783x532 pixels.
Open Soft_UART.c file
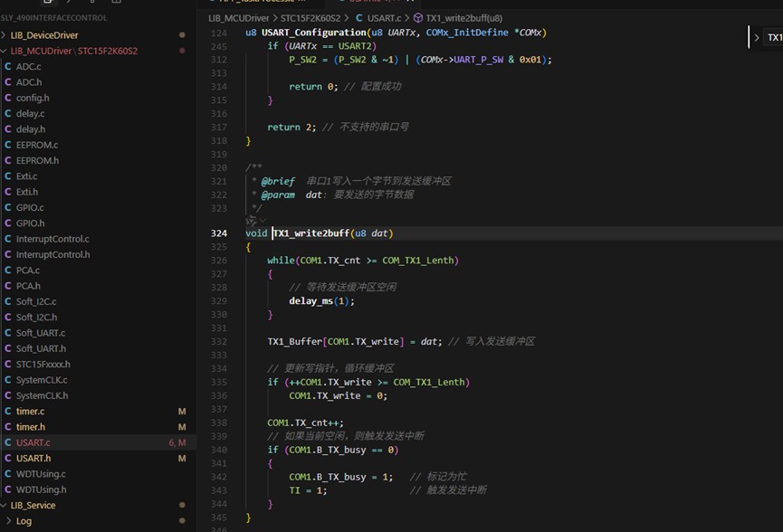tap(41, 333)
